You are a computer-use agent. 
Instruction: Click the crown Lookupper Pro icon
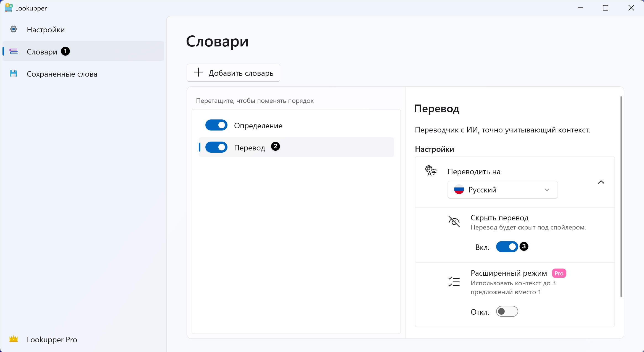pos(13,339)
